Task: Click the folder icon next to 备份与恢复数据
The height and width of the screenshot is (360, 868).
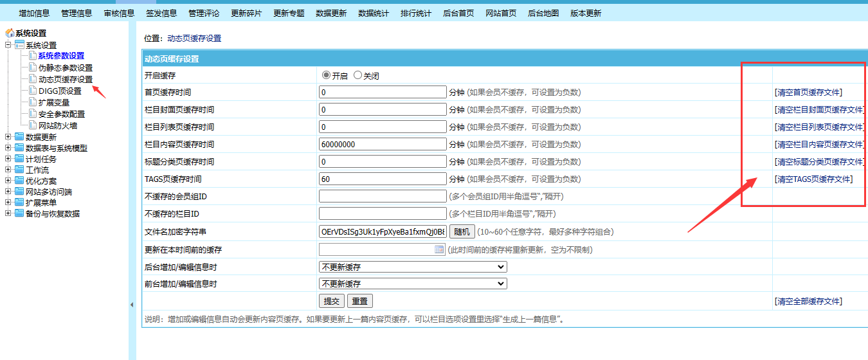Action: pos(19,213)
